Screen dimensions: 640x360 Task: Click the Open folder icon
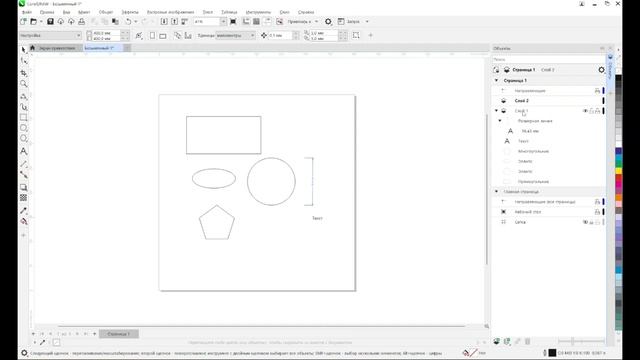[34, 21]
